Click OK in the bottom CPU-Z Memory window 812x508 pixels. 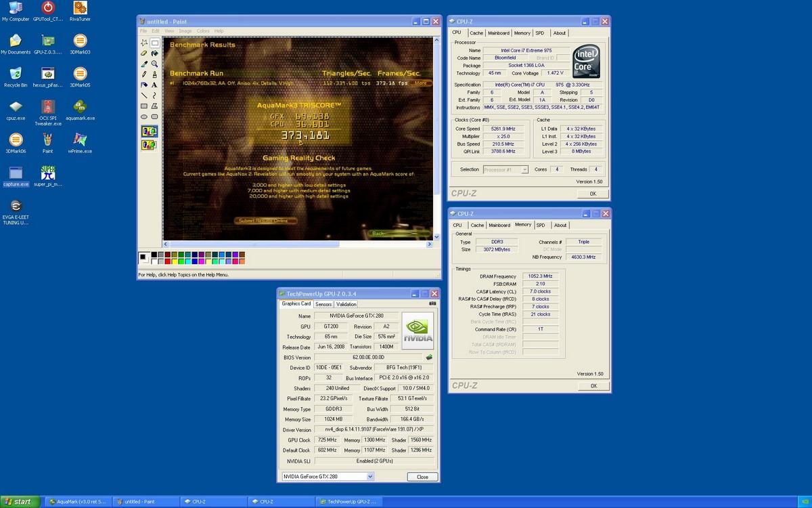593,386
